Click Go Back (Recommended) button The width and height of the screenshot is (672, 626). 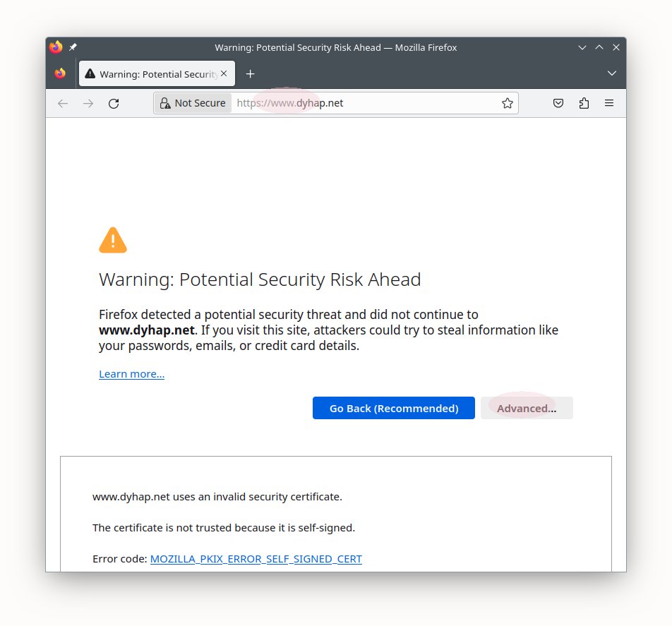[x=394, y=408]
